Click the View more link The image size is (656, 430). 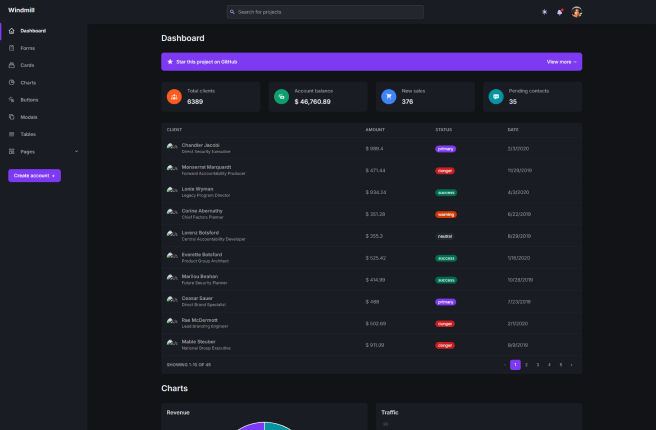(x=561, y=62)
